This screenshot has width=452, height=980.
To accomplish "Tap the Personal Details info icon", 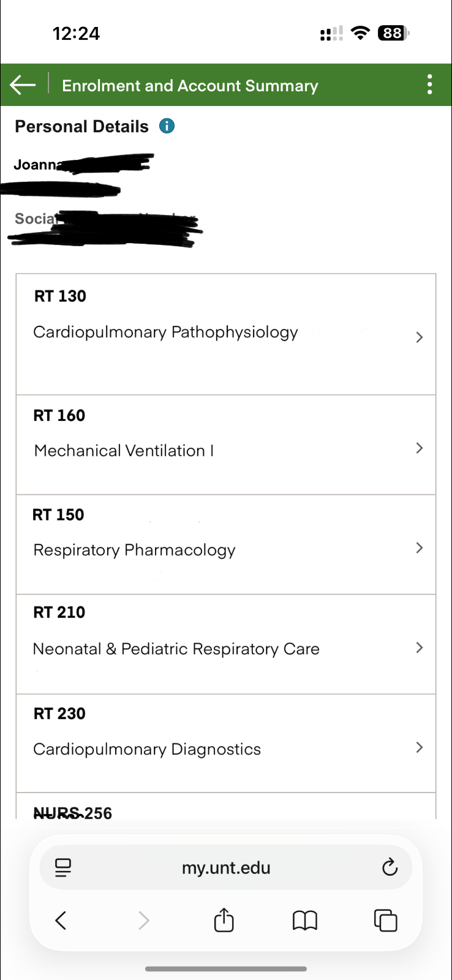I will coord(167,126).
